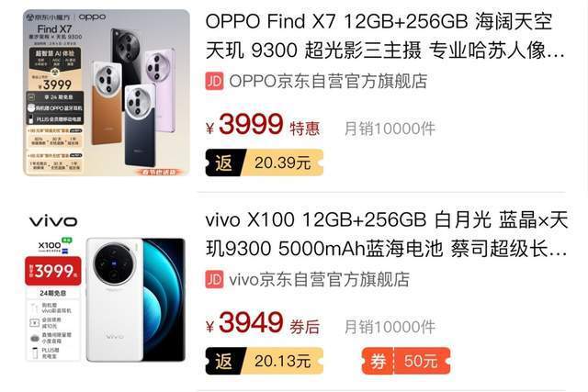
Task: Open vivo京东自营官方旗舰店 store link
Action: coord(319,279)
